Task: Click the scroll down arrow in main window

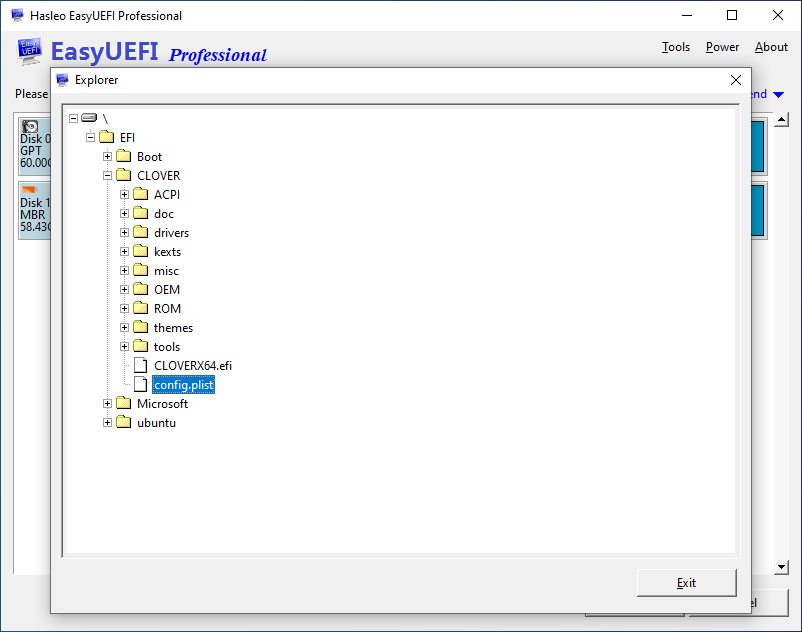Action: tap(781, 567)
